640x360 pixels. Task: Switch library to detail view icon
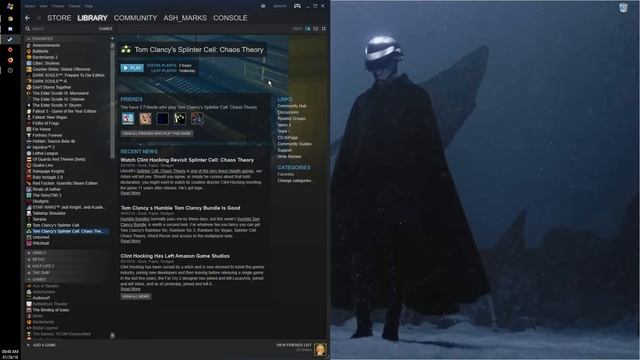coord(308,29)
